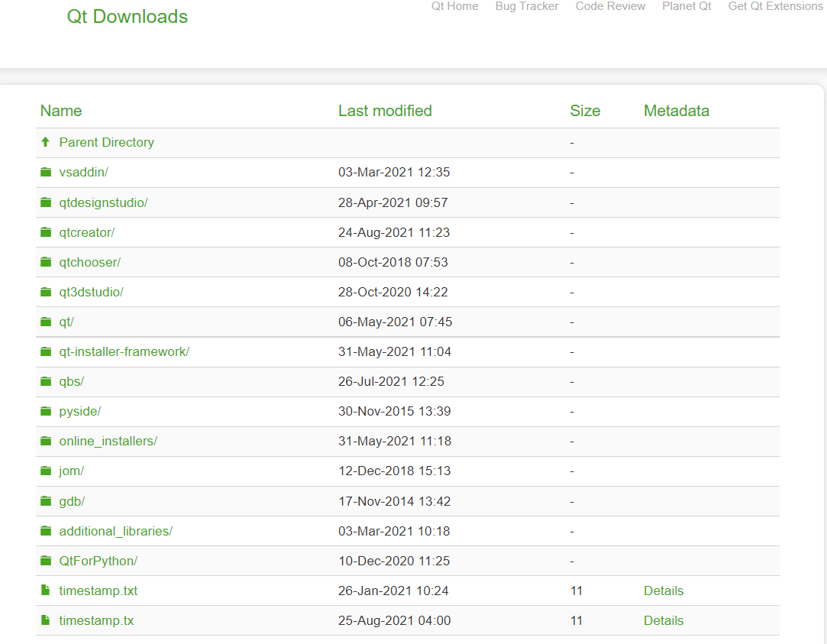Open the vsaddin/ directory
The height and width of the screenshot is (644, 827).
point(83,173)
